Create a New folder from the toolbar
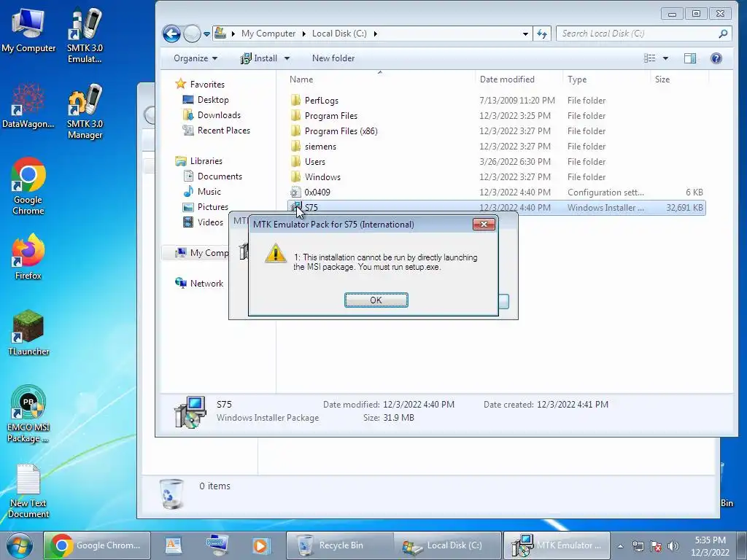The image size is (747, 560). point(333,58)
